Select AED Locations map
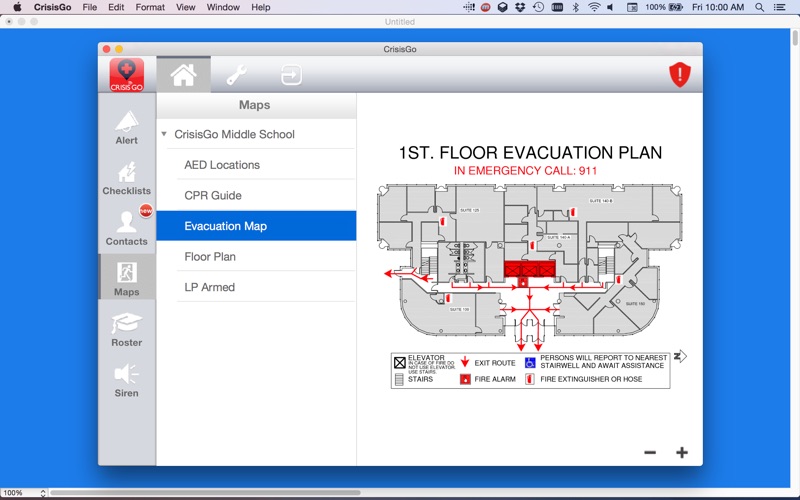 pos(256,165)
